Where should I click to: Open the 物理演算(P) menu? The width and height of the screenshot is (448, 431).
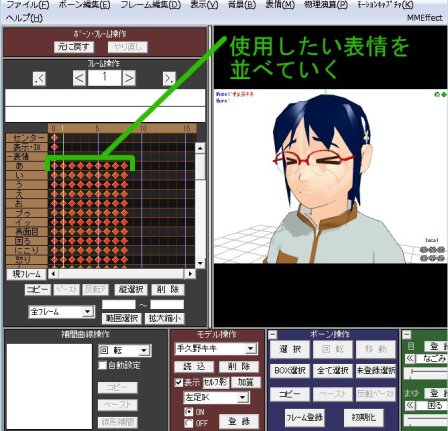click(326, 5)
